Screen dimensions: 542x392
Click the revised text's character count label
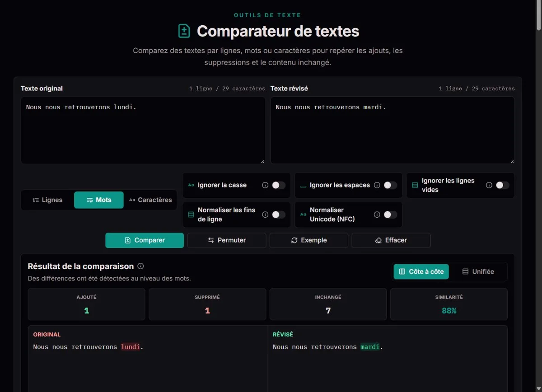pos(477,89)
